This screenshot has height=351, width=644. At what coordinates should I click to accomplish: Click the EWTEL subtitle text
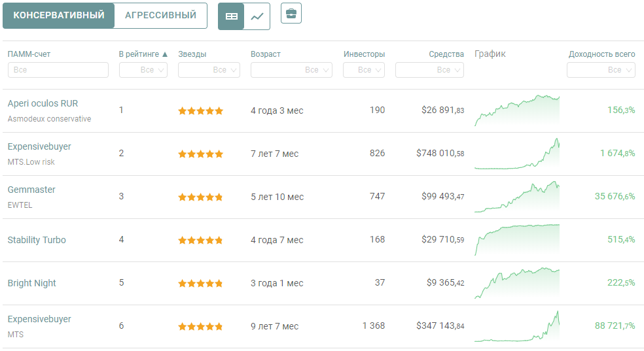tap(20, 205)
